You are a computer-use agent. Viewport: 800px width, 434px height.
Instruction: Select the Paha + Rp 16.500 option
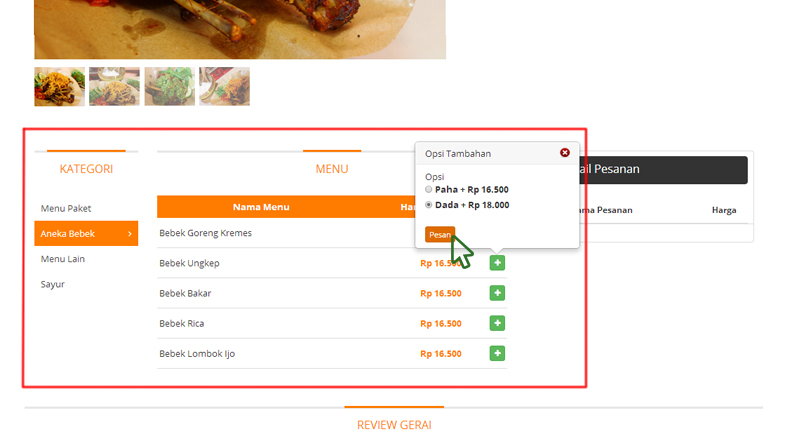429,189
